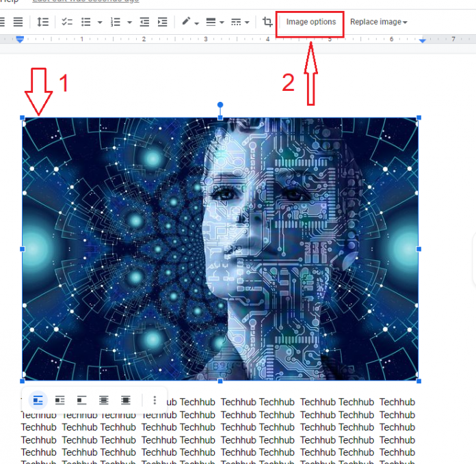
Task: Increase the indent level
Action: click(x=162, y=22)
